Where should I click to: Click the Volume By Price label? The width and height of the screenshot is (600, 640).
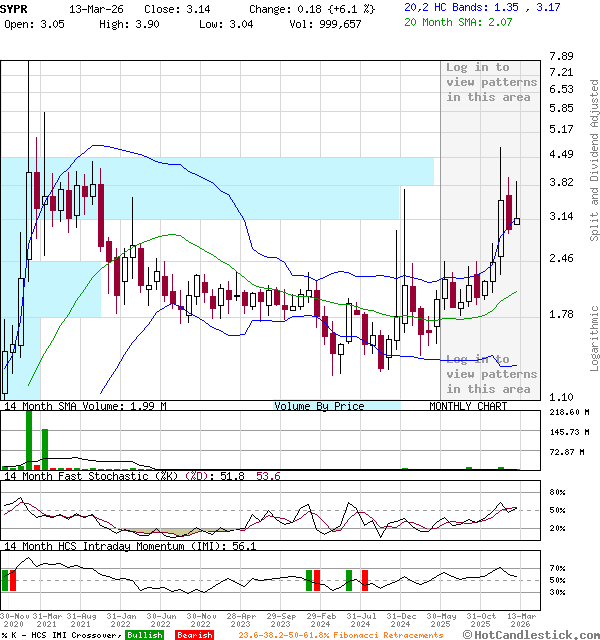click(319, 406)
